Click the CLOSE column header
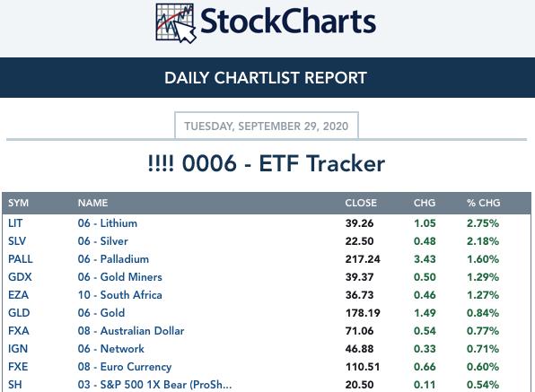The image size is (535, 392). point(361,203)
